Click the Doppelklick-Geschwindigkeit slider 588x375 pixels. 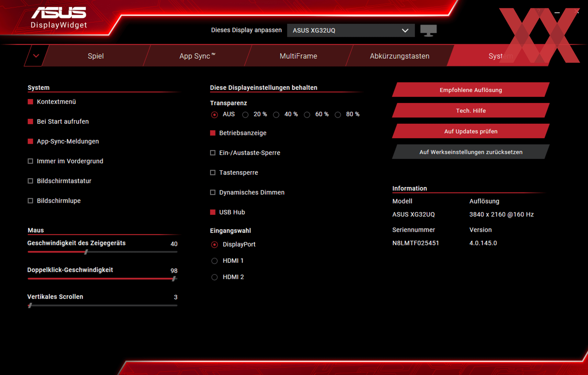click(x=102, y=279)
